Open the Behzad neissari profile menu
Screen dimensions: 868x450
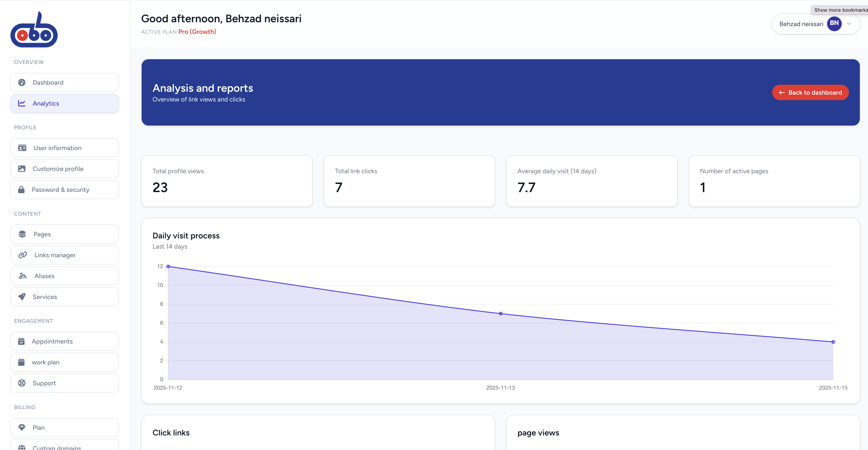(x=801, y=24)
